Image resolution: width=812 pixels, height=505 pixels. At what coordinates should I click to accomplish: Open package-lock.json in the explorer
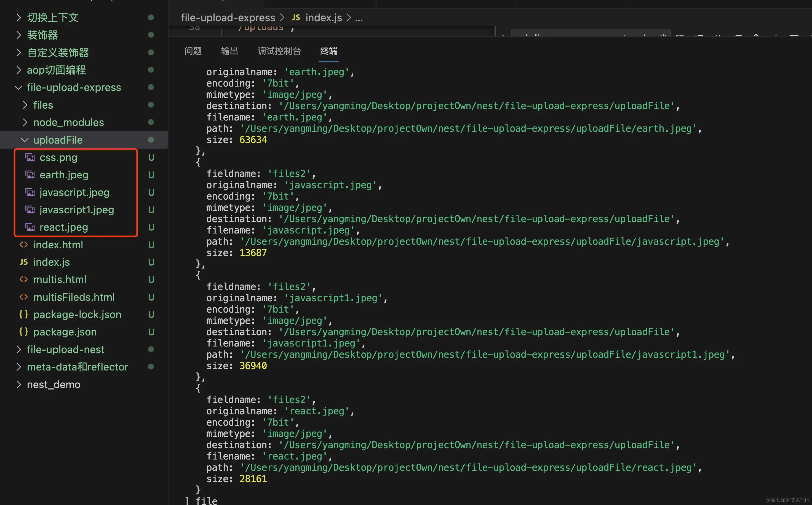[77, 314]
